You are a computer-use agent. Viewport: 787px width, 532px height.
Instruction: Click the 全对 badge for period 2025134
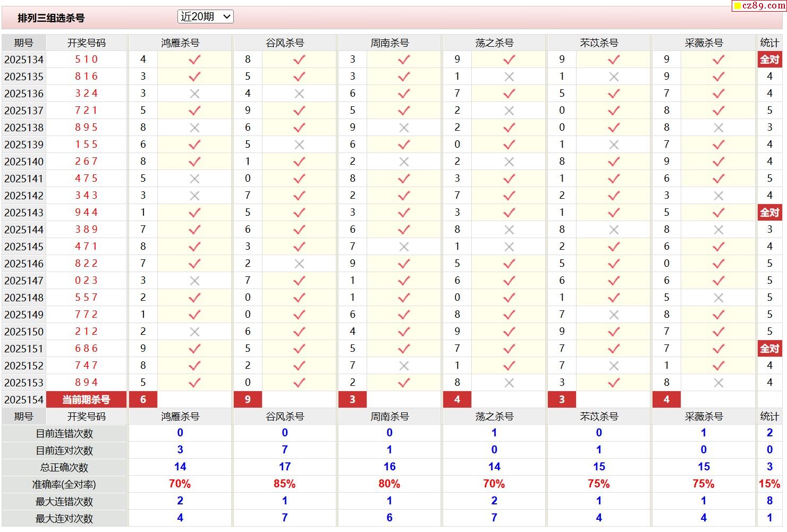click(x=769, y=60)
